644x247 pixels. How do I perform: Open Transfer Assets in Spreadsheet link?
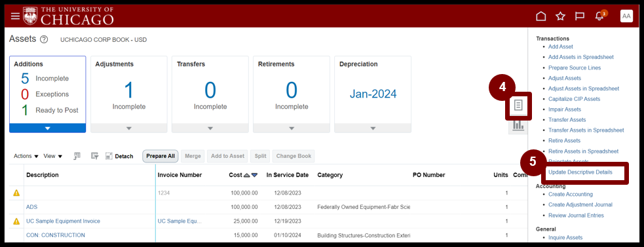pos(586,130)
